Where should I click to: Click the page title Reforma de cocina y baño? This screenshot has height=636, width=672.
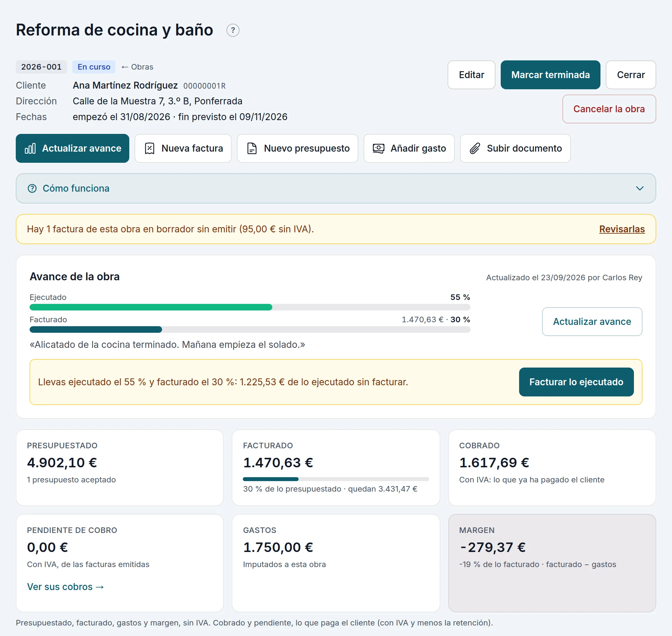coord(115,30)
